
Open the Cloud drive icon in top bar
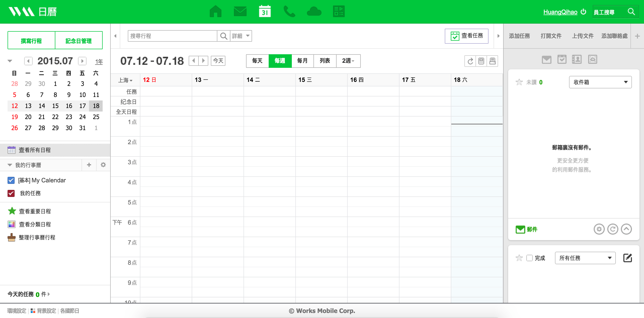coord(314,12)
